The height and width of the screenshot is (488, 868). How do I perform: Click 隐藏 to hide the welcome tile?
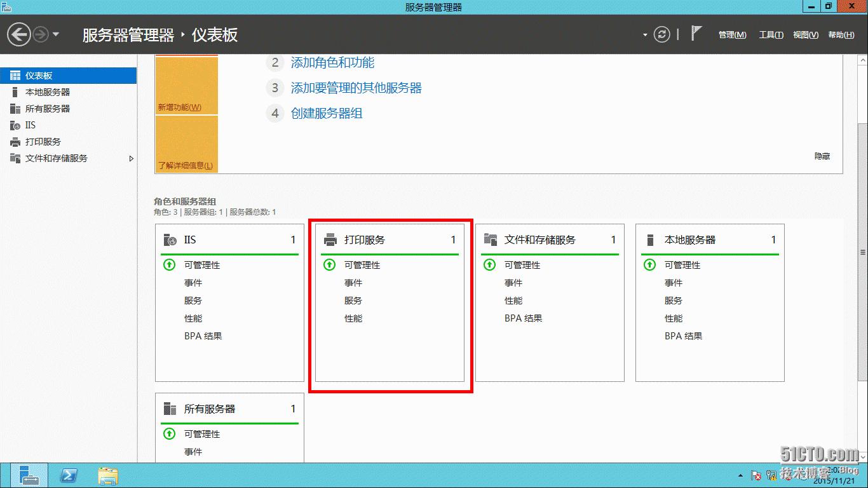click(822, 156)
